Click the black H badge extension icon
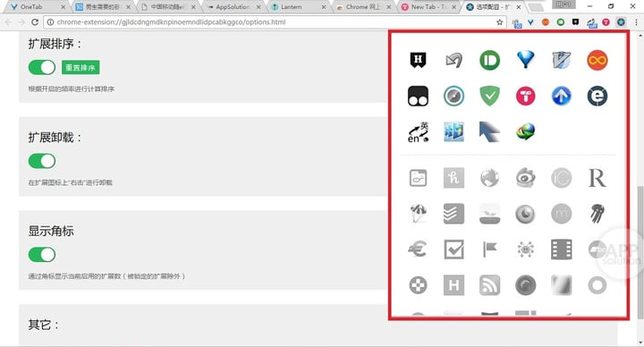644x347 pixels. point(418,60)
